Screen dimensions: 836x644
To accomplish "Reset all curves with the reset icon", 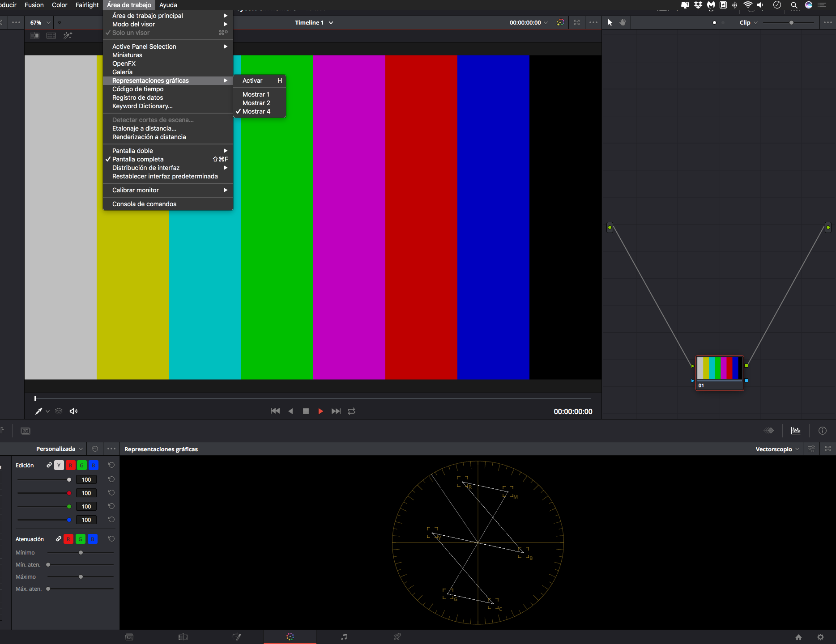I will pos(95,449).
